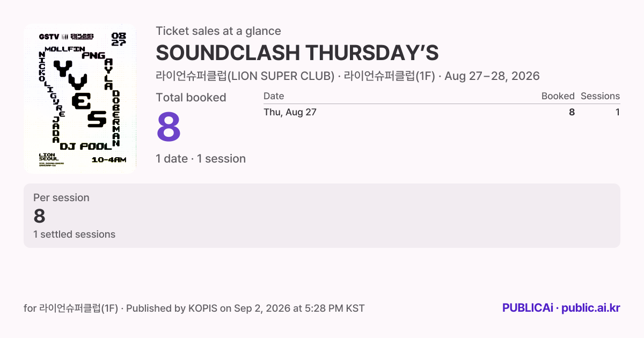Viewport: 644px width, 338px height.
Task: Click the Sessions column header
Action: [x=600, y=96]
